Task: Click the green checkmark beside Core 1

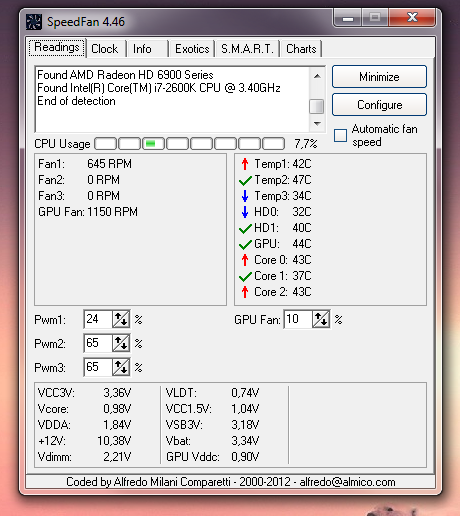Action: [245, 276]
